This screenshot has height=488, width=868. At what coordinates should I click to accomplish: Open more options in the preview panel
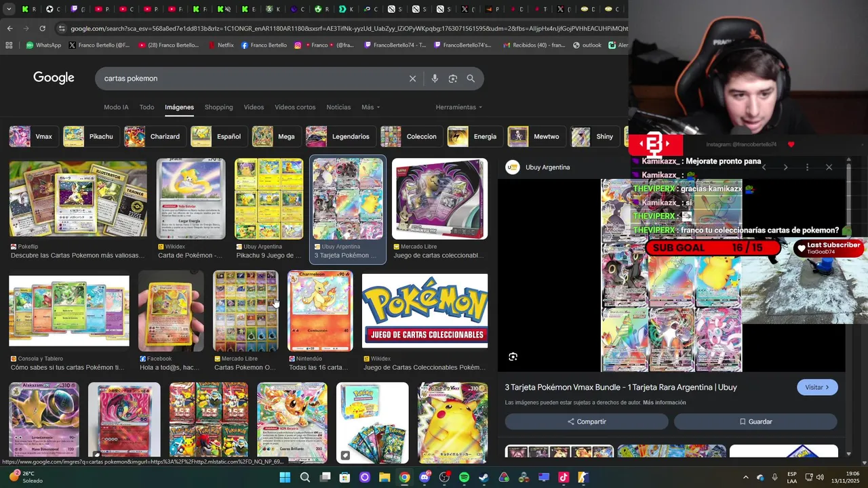(x=807, y=167)
